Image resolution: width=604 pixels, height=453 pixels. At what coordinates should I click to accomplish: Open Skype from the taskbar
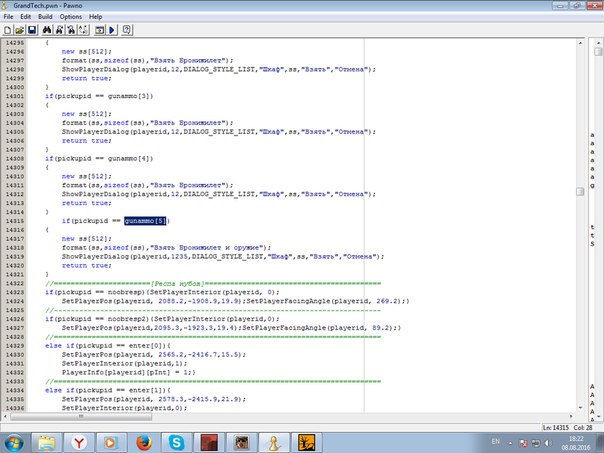[176, 443]
